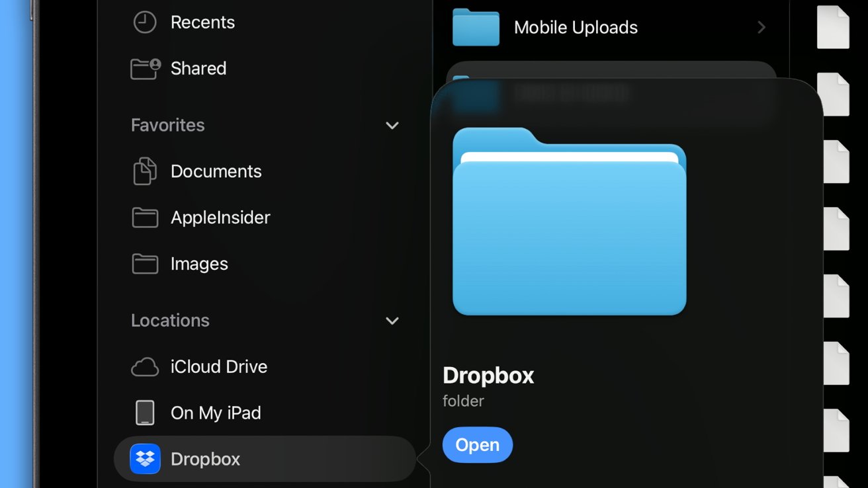Click the Dropbox logo in the sidebar
The image size is (868, 488).
click(145, 459)
